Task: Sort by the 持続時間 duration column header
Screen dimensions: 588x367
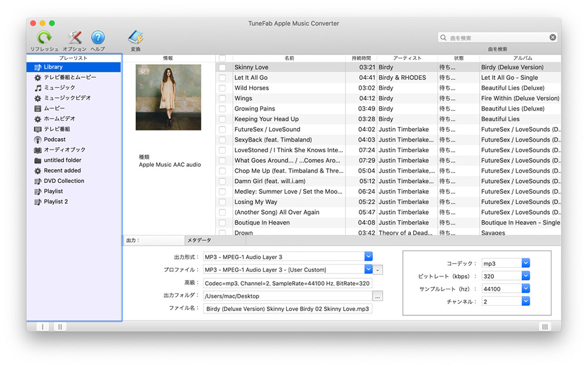Action: [361, 58]
